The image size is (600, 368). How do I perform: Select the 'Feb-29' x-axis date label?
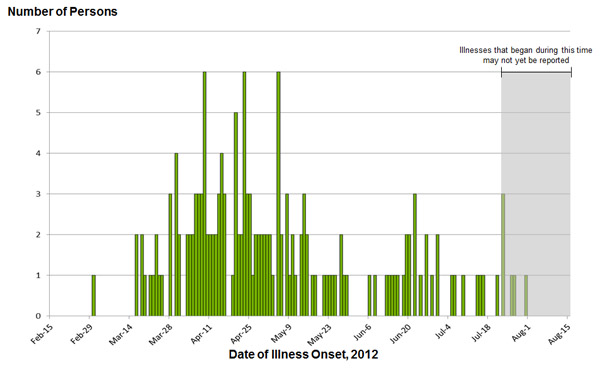[x=82, y=333]
